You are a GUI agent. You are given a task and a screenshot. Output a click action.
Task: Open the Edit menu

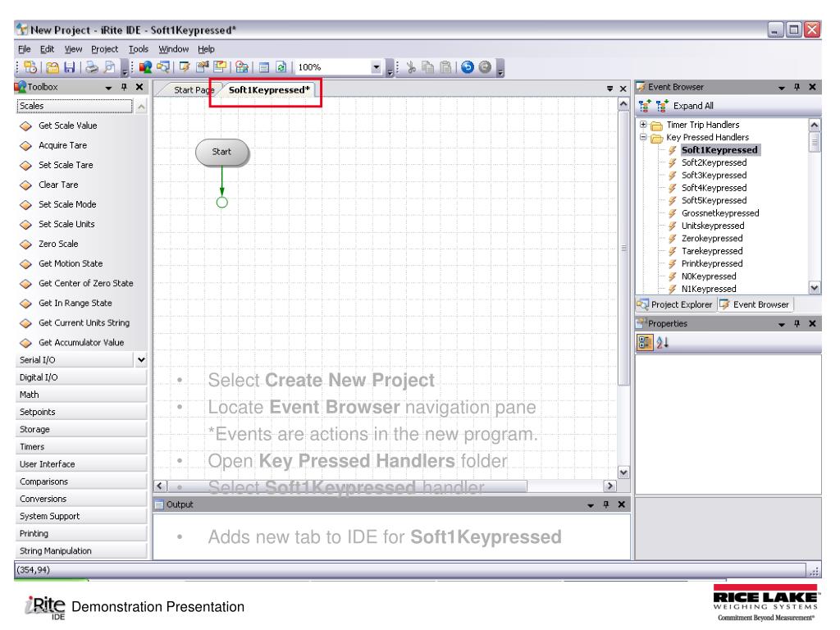(47, 48)
